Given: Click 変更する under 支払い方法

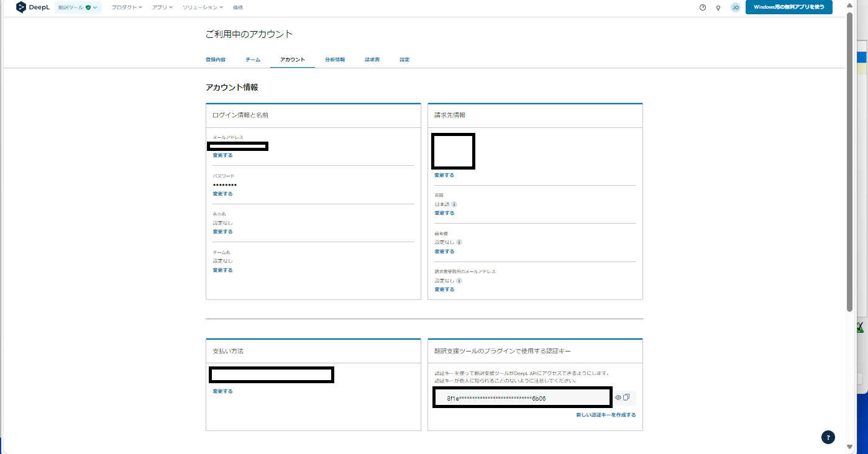Looking at the screenshot, I should pyautogui.click(x=222, y=391).
